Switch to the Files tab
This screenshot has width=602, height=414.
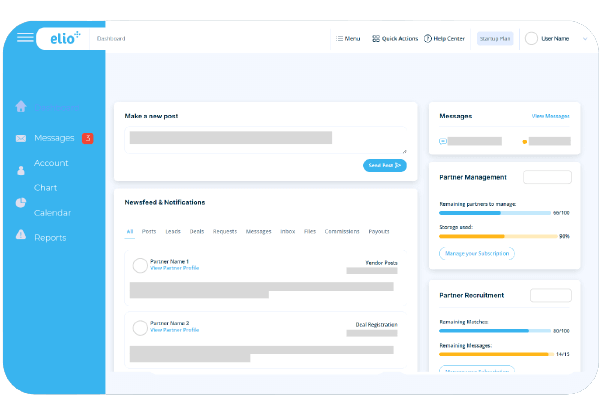point(310,231)
